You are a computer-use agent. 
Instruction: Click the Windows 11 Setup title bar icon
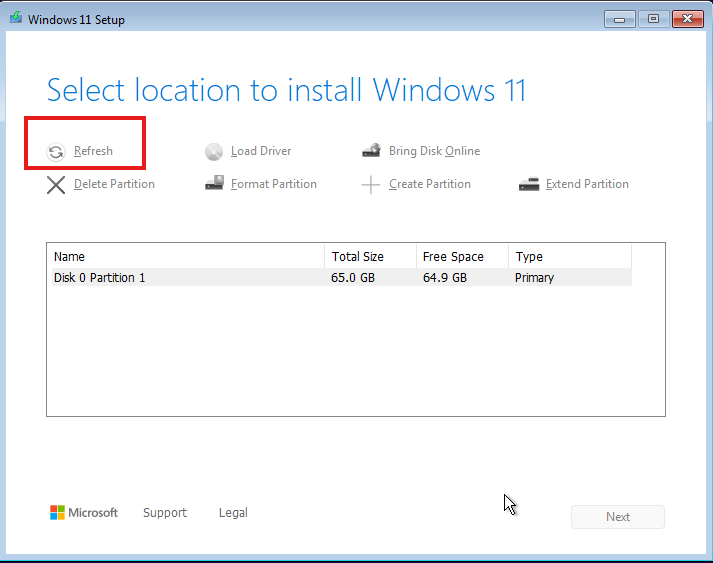click(x=15, y=19)
